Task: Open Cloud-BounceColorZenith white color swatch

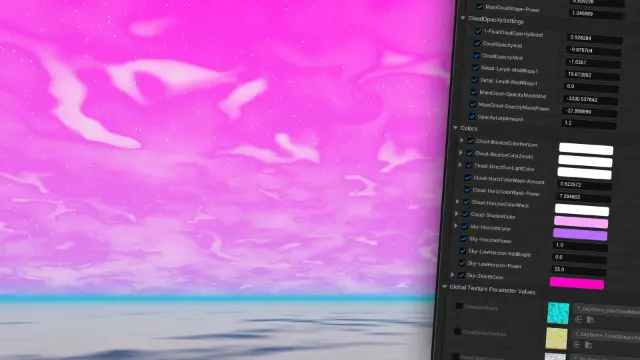Action: [x=585, y=161]
